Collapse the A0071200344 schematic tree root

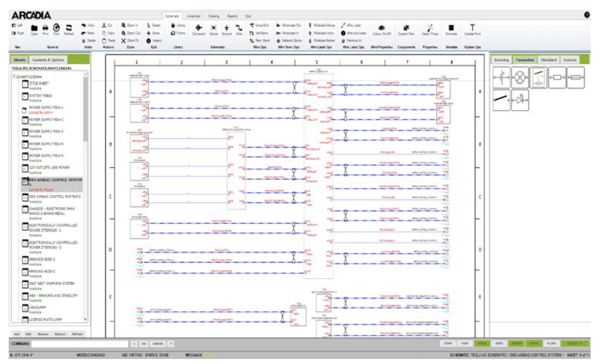[x=15, y=76]
